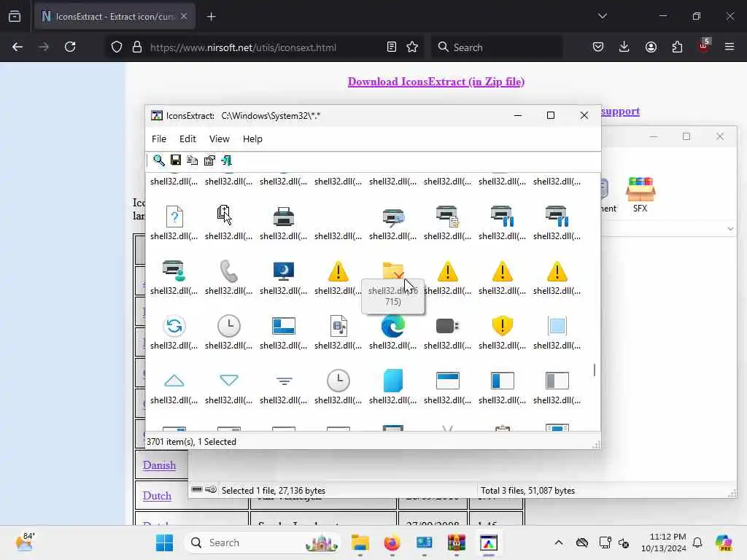The image size is (747, 560).
Task: Open the Help menu in IconsExtract
Action: [x=252, y=139]
